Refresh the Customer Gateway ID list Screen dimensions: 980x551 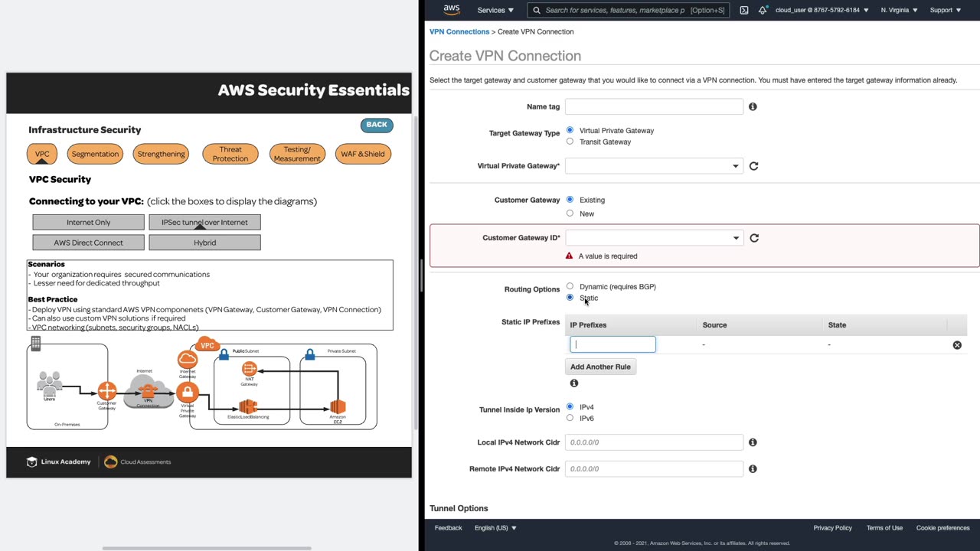tap(754, 238)
